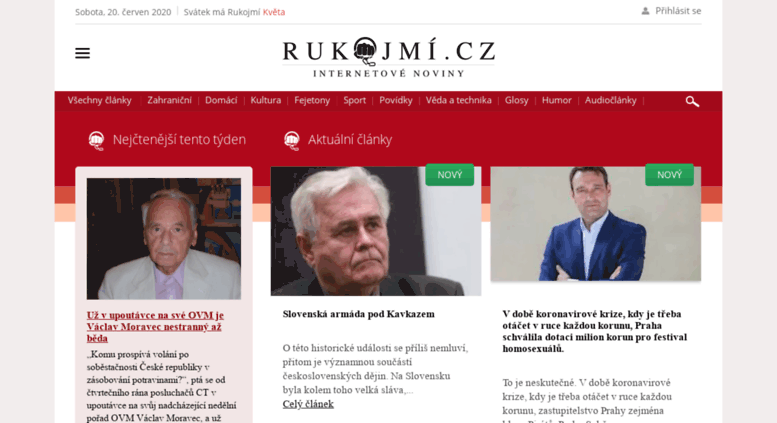Click the fist icon beside Nejčtenější tento týden

pyautogui.click(x=96, y=140)
